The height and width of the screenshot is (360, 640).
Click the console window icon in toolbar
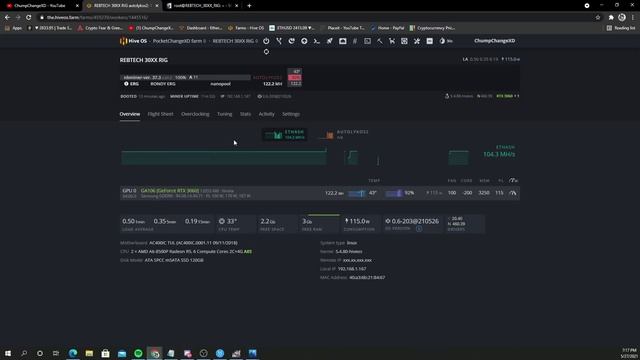pos(367,41)
